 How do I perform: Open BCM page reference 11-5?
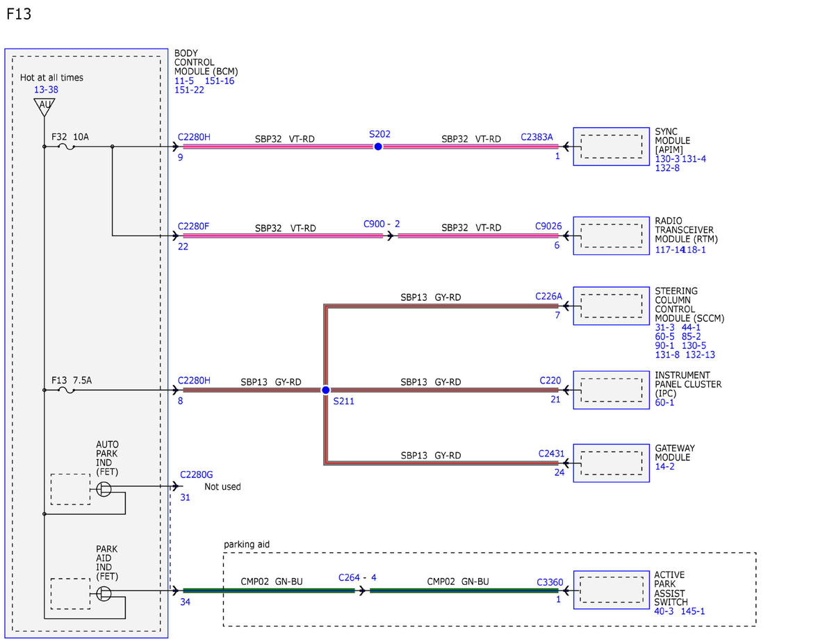tap(184, 81)
